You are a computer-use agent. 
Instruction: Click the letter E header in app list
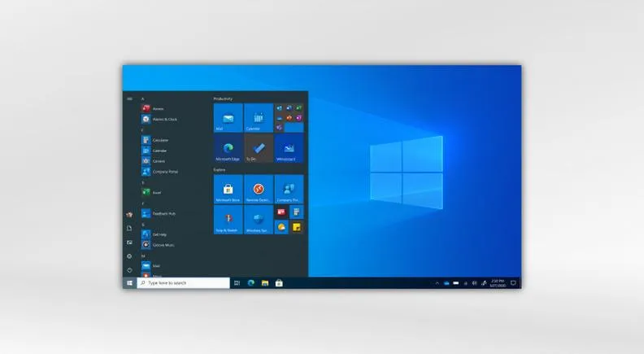pyautogui.click(x=143, y=182)
